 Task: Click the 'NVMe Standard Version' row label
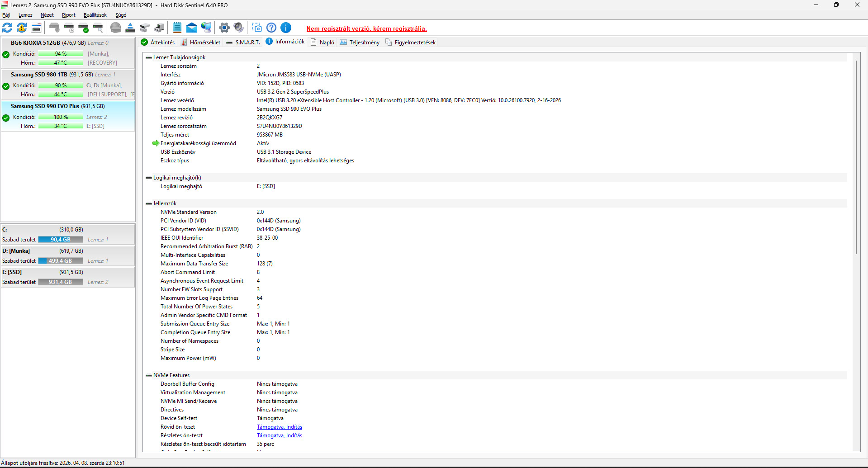click(x=189, y=212)
